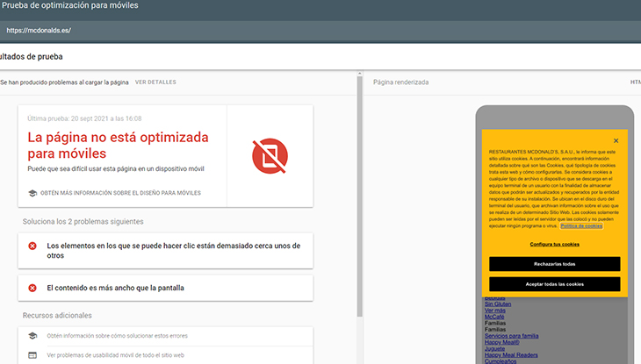Viewport: 641px width, 364px height.
Task: Click the Última prueba date text
Action: tap(84, 118)
